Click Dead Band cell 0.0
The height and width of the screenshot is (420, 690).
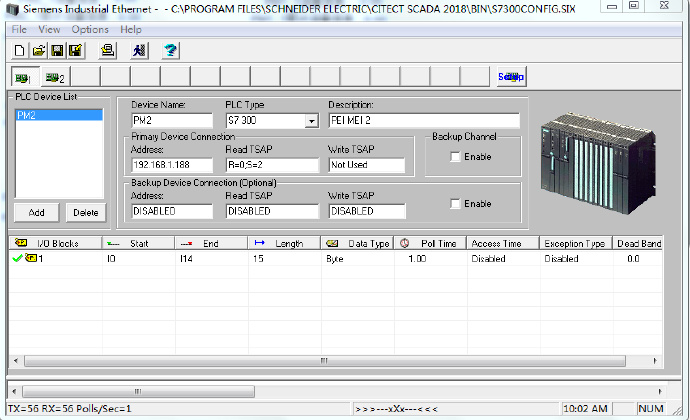coord(633,258)
